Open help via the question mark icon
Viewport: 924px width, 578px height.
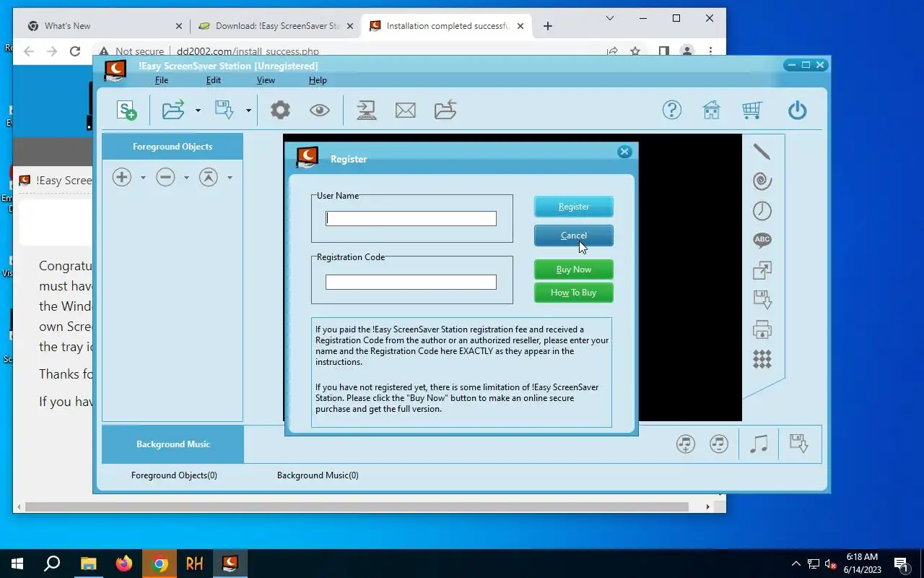pos(672,110)
